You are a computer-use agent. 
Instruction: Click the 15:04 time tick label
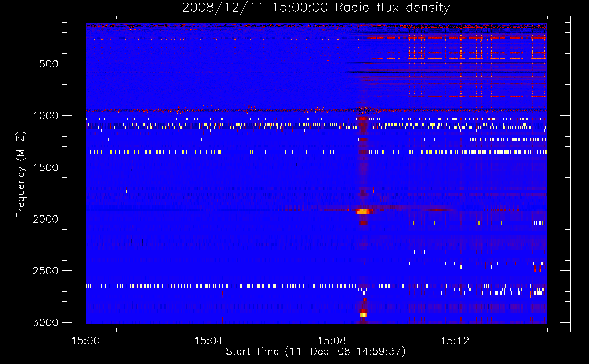[x=209, y=341]
